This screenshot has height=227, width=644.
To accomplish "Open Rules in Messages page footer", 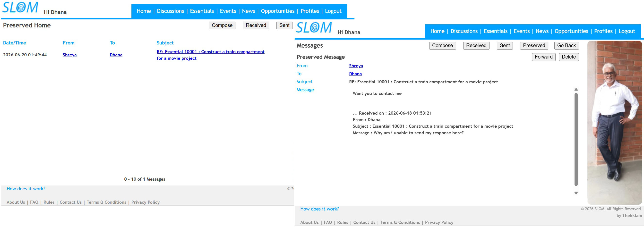I will (x=343, y=222).
